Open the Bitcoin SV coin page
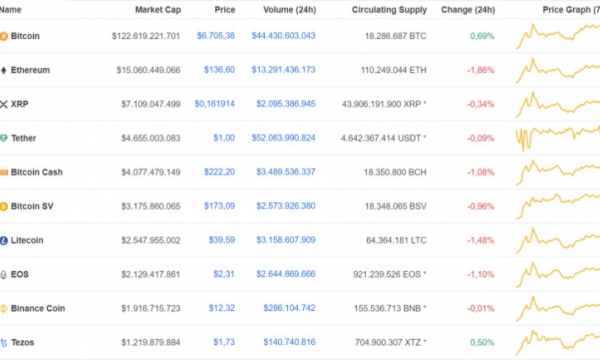 [32, 206]
